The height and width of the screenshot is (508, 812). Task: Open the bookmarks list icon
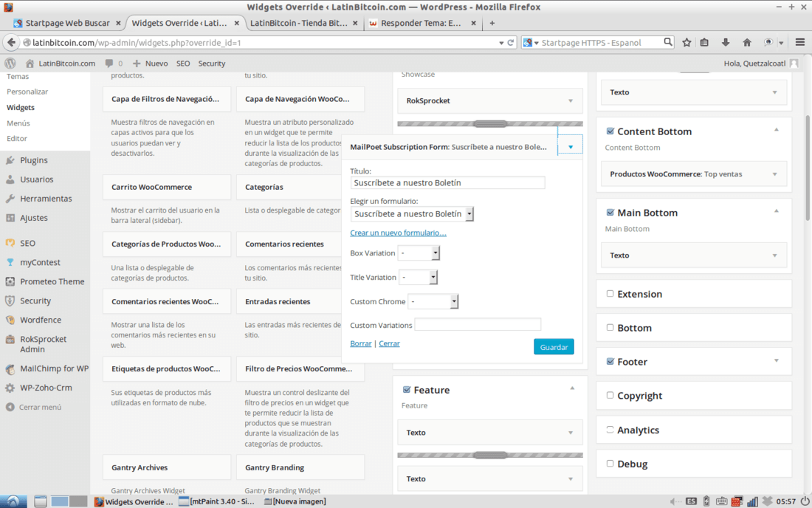click(704, 43)
